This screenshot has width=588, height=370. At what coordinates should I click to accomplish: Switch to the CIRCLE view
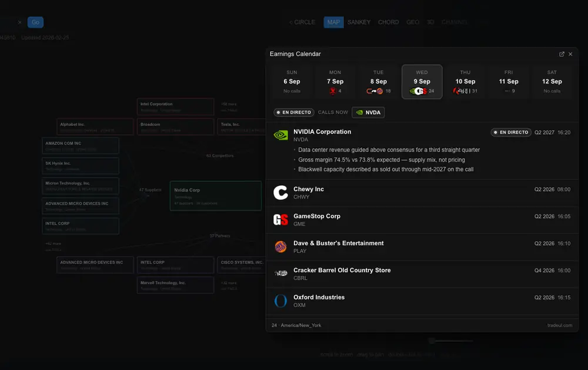pos(302,22)
